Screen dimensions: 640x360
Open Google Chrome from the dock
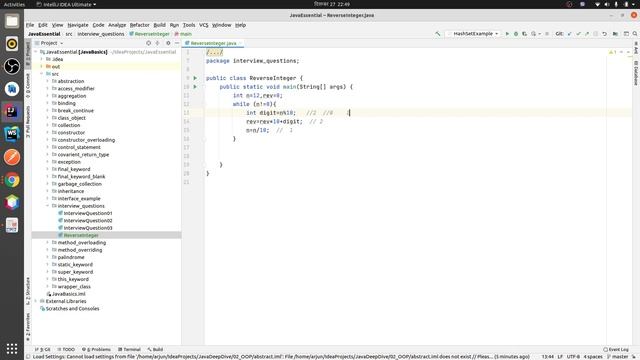pyautogui.click(x=12, y=180)
